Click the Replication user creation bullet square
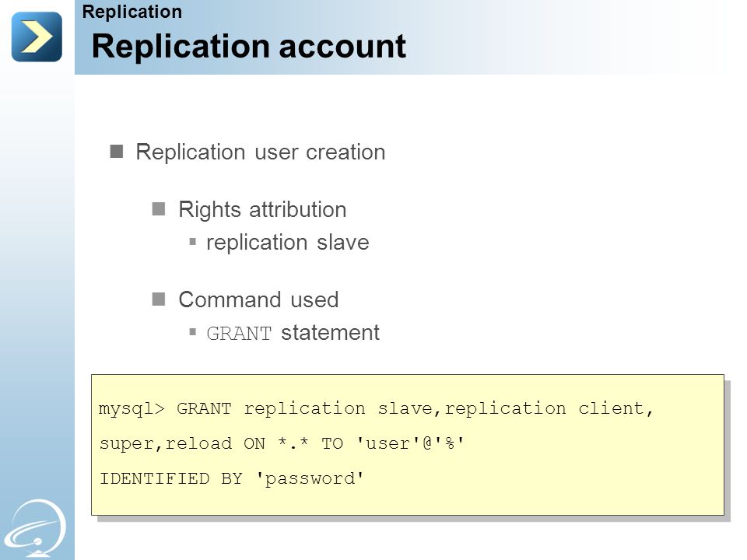The image size is (747, 560). point(117,152)
